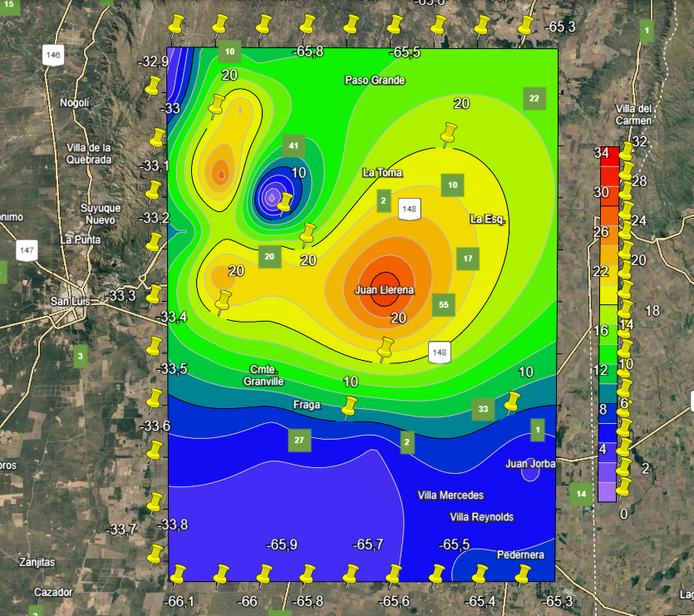Screen dimensions: 694x616
Task: Click the yellow pushpin next to Fraga
Action: click(x=349, y=409)
